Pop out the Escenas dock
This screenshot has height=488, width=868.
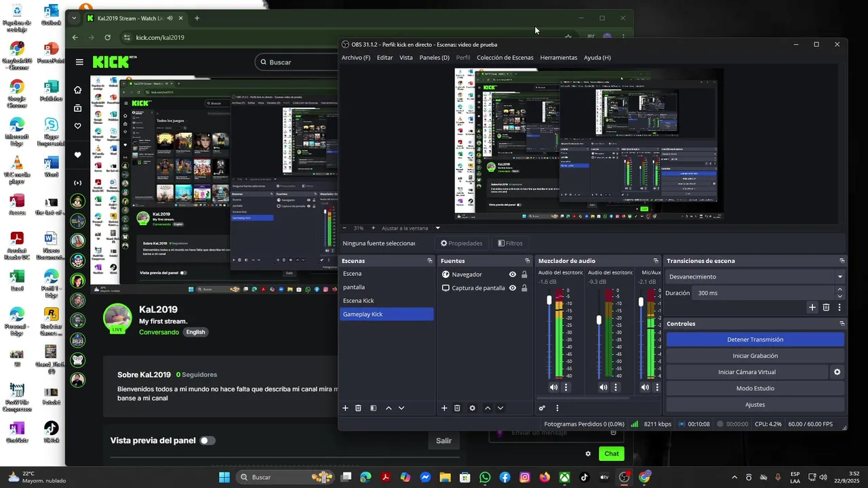point(429,261)
